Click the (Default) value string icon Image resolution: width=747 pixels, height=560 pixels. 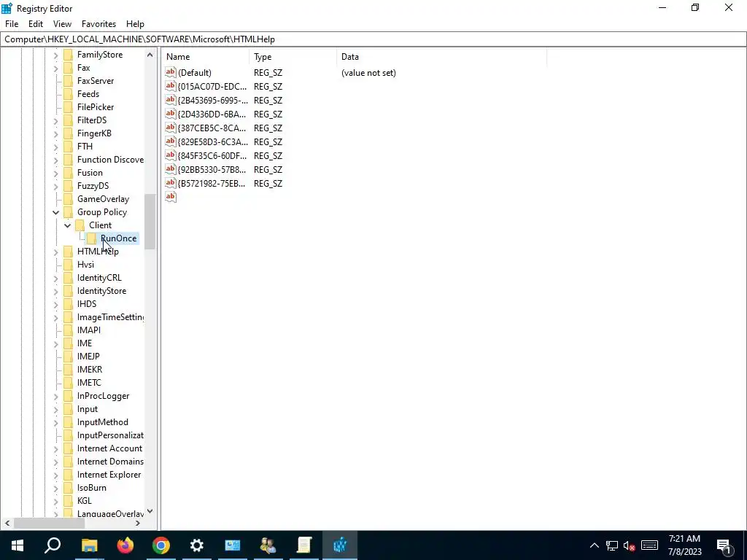coord(171,72)
